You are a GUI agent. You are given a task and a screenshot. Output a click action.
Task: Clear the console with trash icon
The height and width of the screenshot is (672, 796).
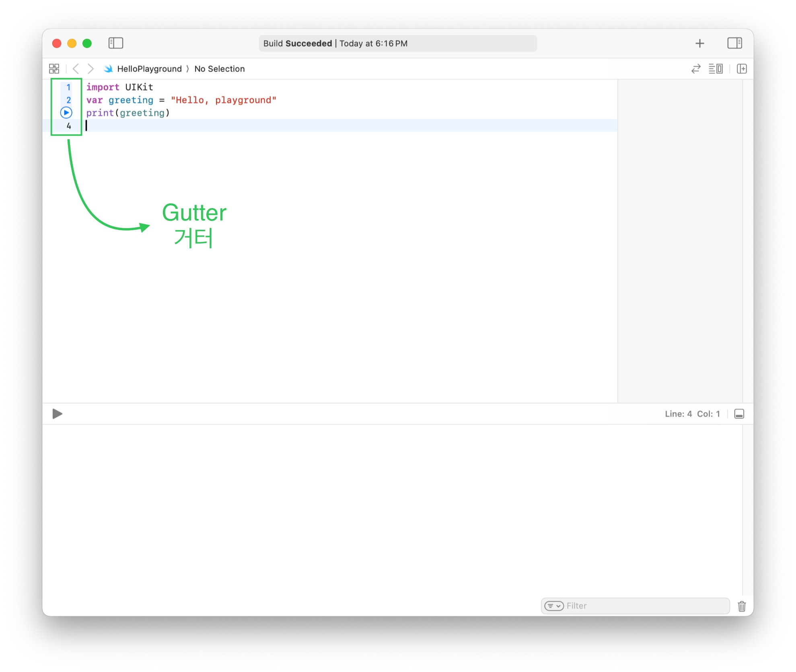click(x=741, y=606)
